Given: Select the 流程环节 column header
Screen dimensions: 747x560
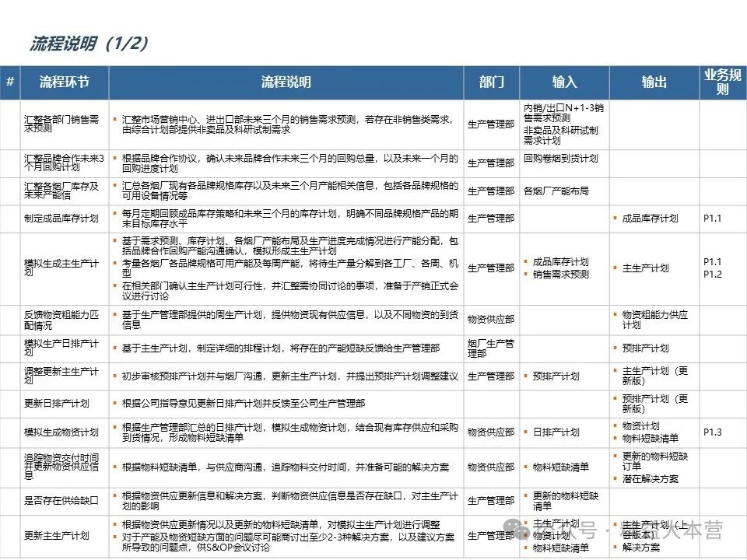Looking at the screenshot, I should pyautogui.click(x=64, y=82).
